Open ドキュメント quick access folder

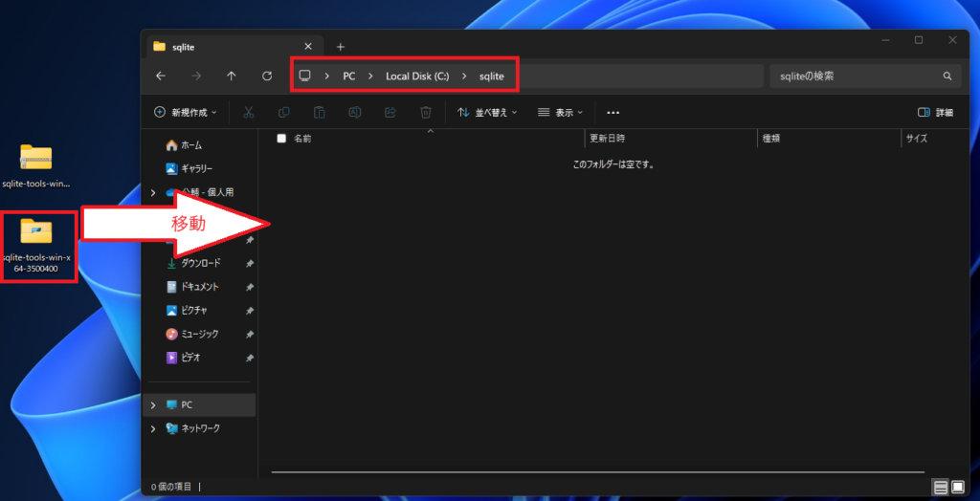[193, 287]
